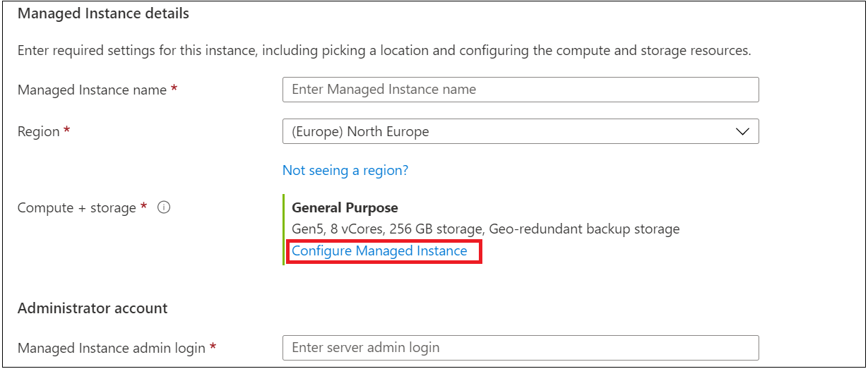Click the red asterisk after Compute + storage
Screen dimensions: 868x369
(x=144, y=207)
